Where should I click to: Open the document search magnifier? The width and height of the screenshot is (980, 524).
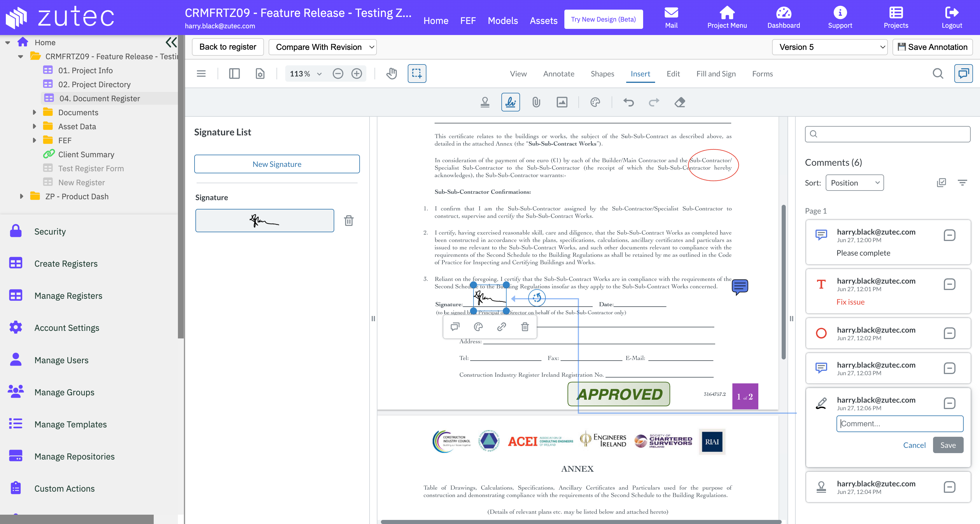[x=938, y=74]
